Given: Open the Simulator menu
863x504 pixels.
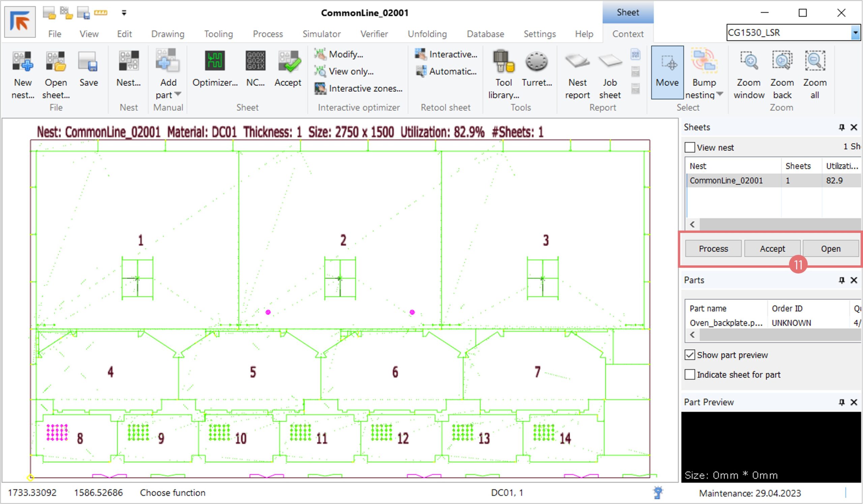Looking at the screenshot, I should (321, 34).
